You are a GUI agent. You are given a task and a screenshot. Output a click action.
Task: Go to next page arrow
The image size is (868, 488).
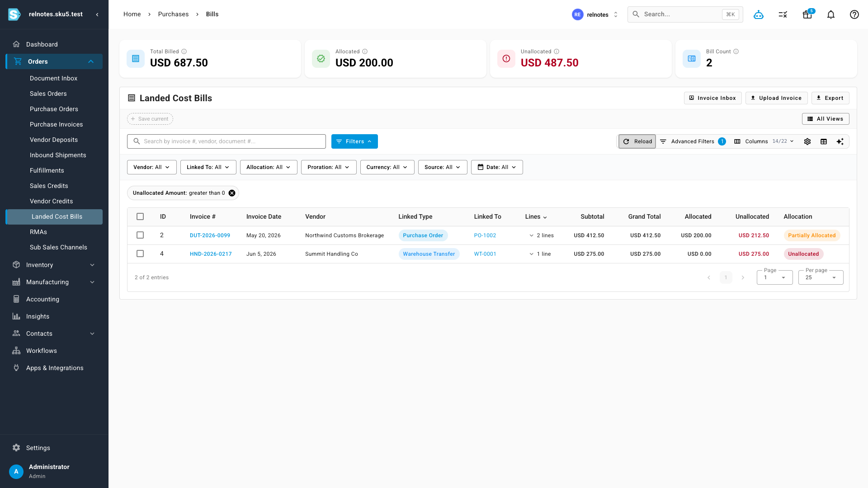tap(743, 277)
